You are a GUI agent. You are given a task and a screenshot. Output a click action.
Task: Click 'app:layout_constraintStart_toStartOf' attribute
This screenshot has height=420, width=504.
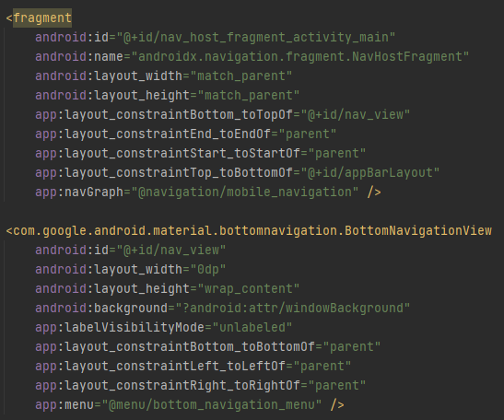tap(168, 153)
